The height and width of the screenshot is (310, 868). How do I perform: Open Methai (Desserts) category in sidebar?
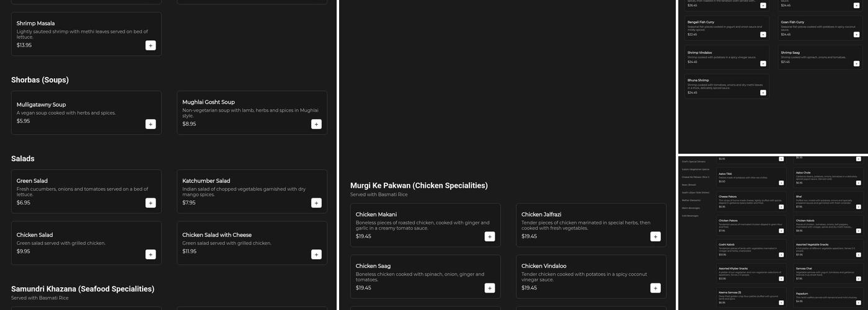[x=691, y=200]
